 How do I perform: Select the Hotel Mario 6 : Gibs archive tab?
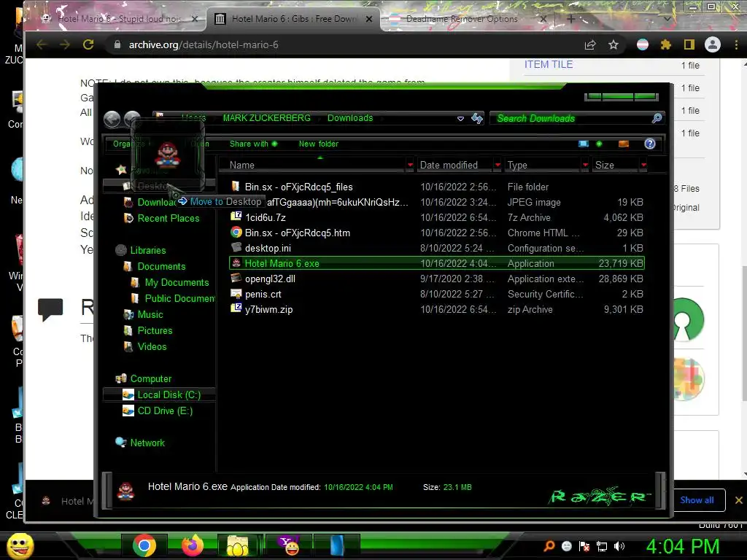point(293,19)
